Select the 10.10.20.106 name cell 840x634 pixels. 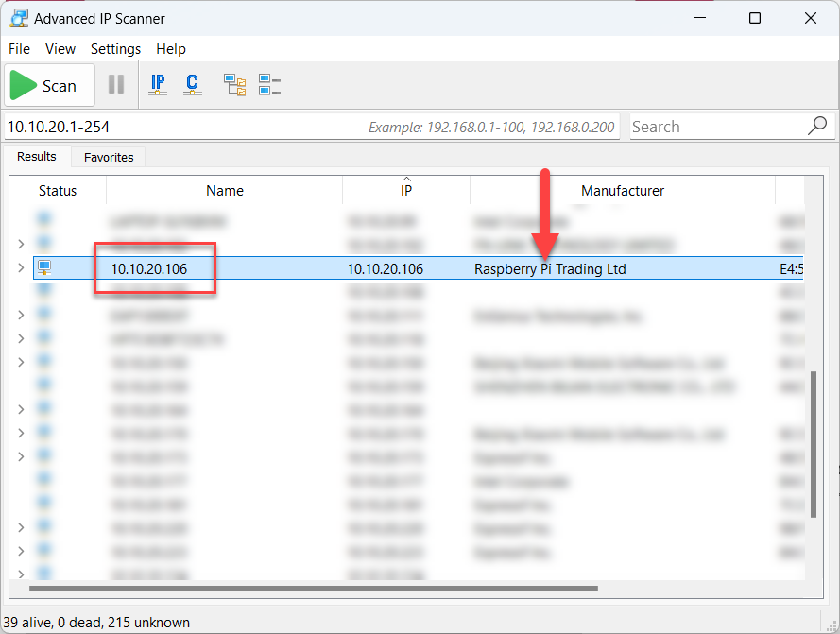tap(149, 268)
